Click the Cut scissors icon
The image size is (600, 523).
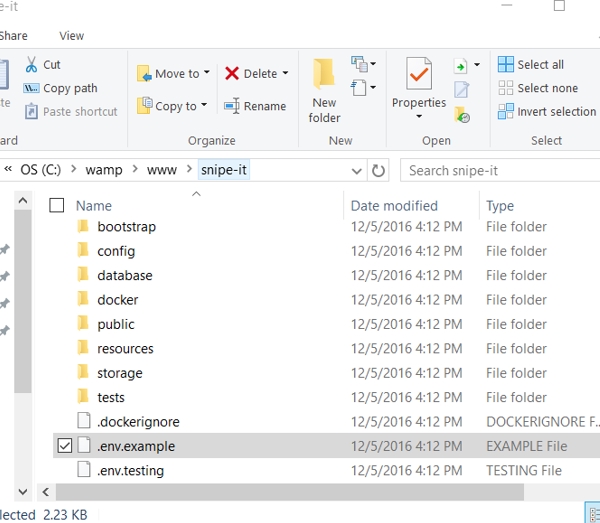point(31,64)
